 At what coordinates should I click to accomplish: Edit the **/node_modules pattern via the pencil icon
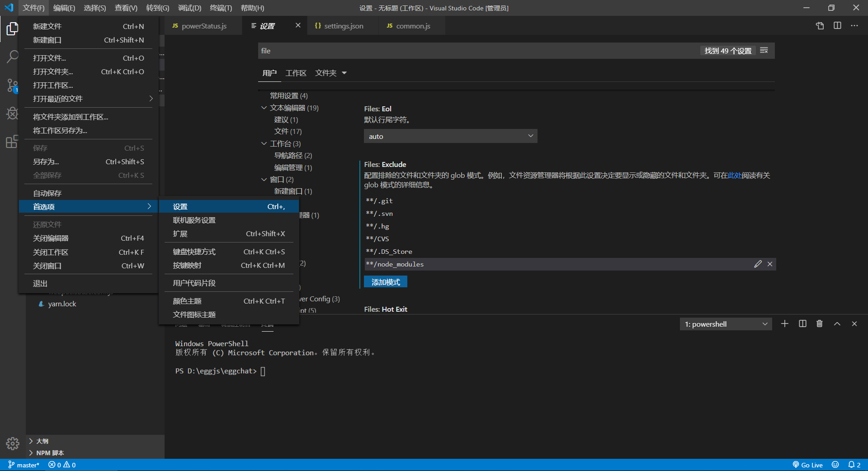click(758, 264)
